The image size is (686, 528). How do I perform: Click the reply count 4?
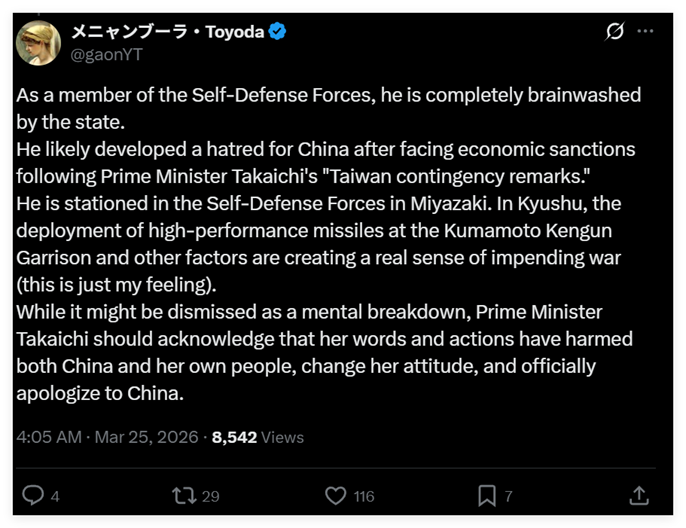(55, 496)
